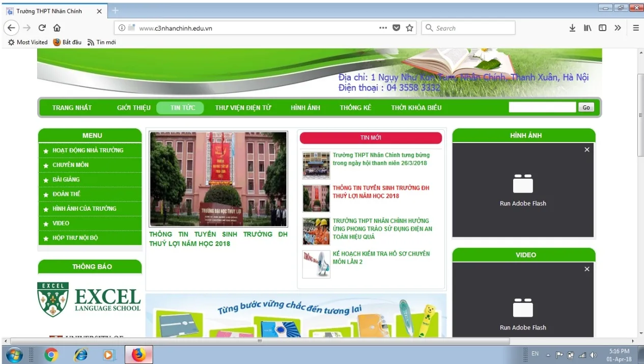Bookmark this page with the star icon

[x=409, y=28]
